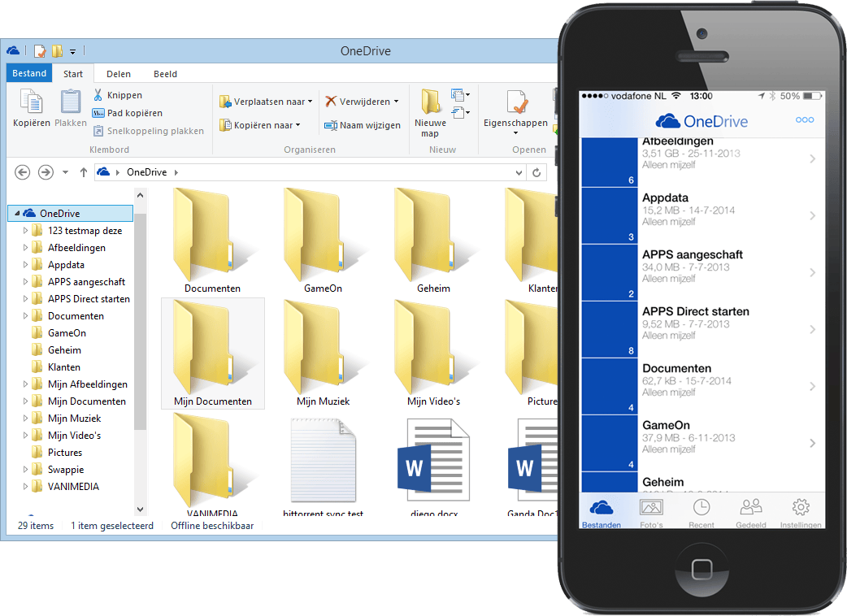Open the Bestand tab
Image resolution: width=847 pixels, height=616 pixels.
(29, 73)
